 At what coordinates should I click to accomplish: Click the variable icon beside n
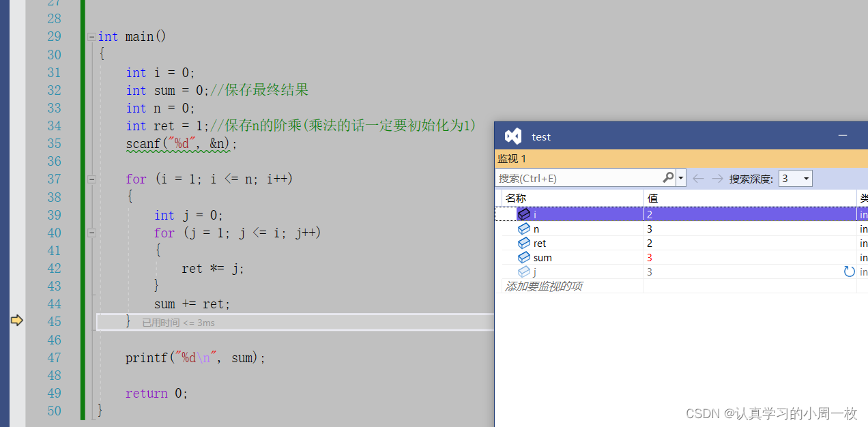click(x=523, y=229)
